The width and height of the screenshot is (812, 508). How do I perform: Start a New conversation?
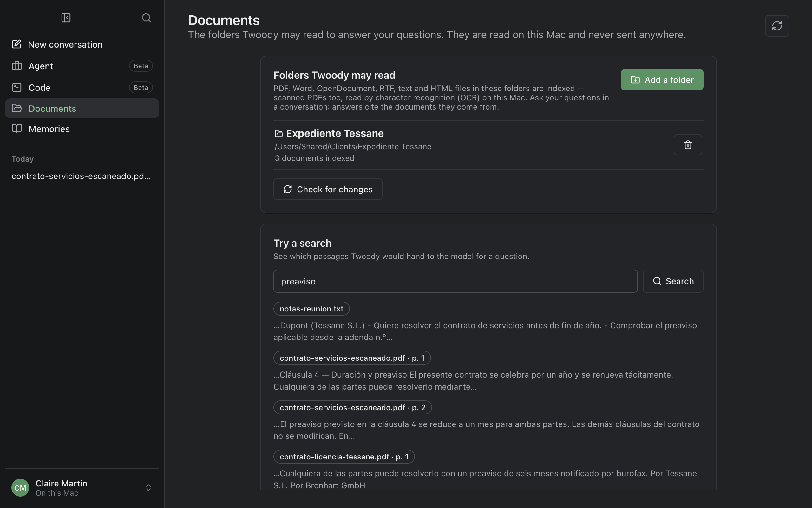point(82,44)
